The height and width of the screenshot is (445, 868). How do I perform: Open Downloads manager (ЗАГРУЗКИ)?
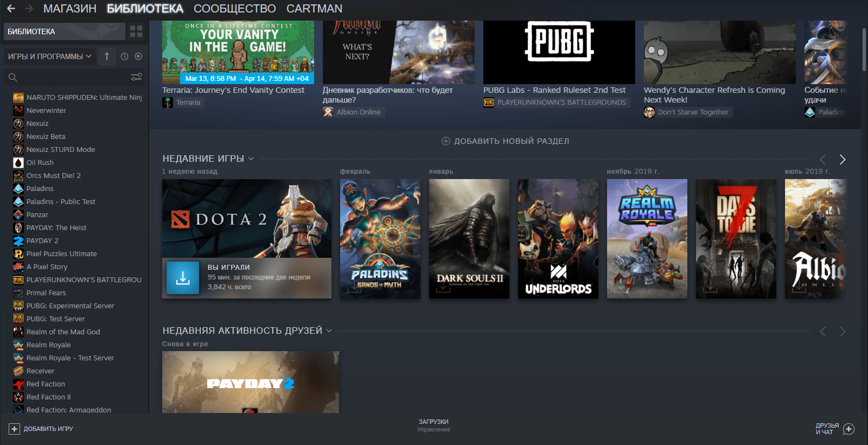pyautogui.click(x=433, y=422)
